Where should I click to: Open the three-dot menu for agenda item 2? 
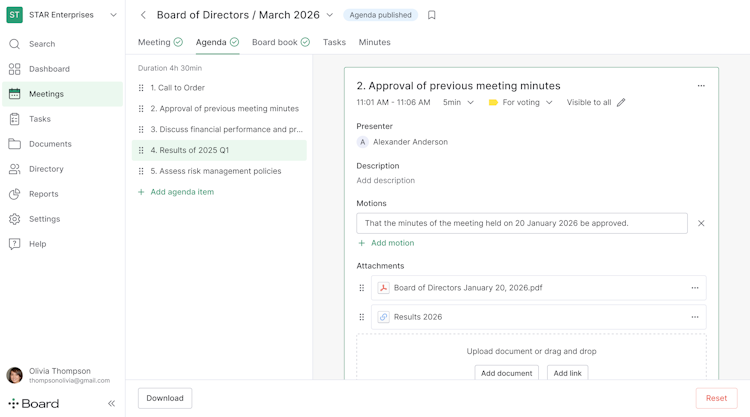point(701,86)
